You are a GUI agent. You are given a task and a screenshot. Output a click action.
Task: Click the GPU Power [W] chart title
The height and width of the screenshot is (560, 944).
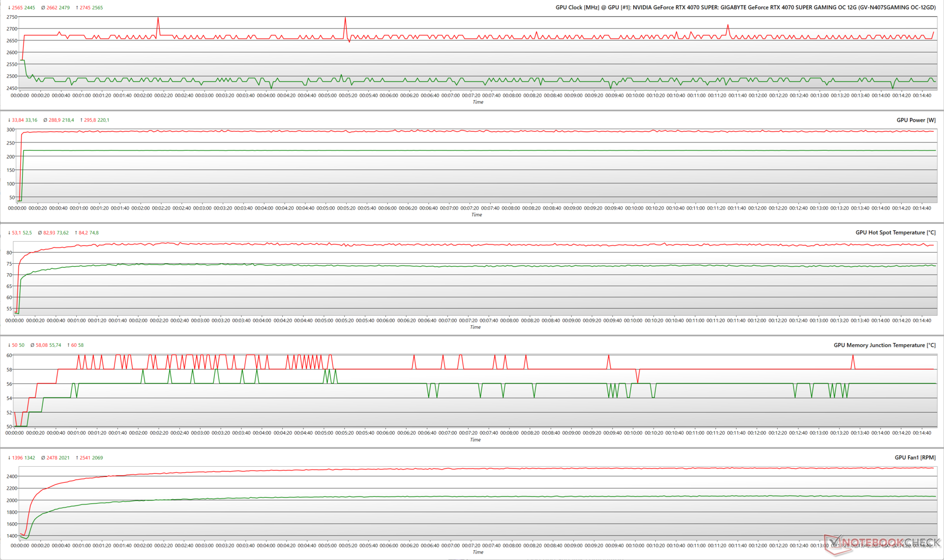point(915,120)
